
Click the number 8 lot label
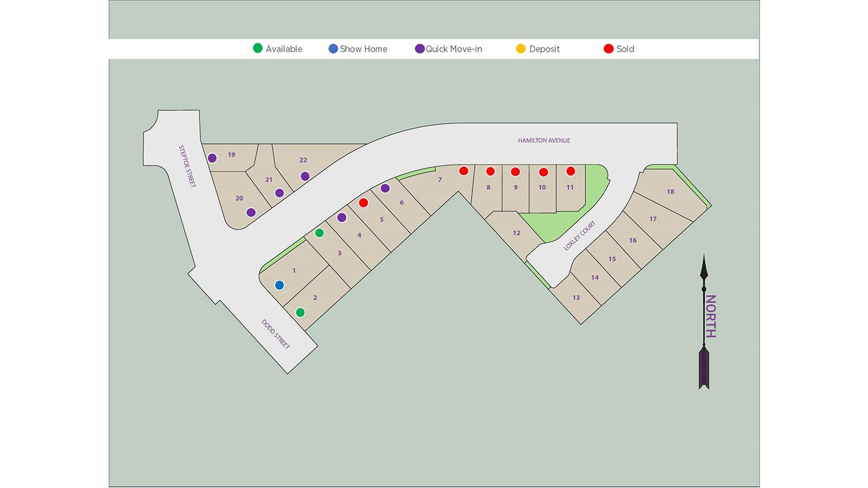[x=488, y=188]
